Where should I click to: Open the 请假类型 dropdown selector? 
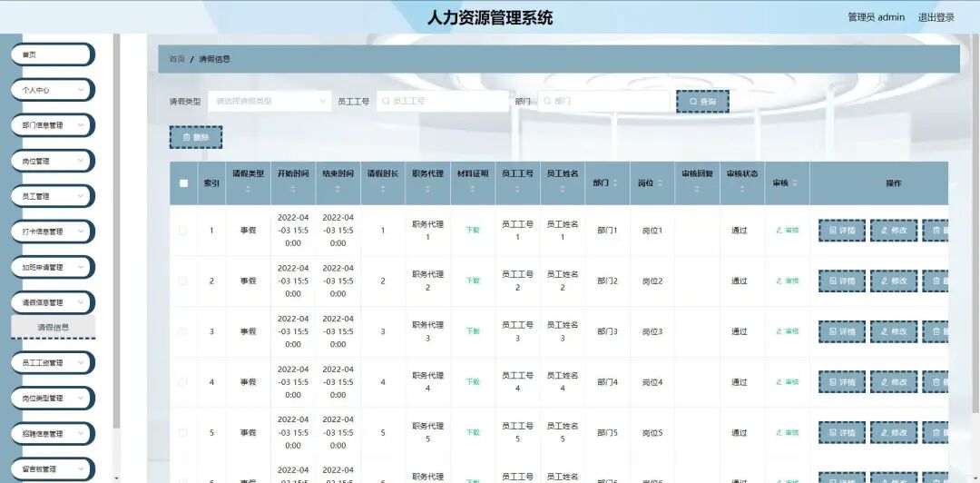pyautogui.click(x=269, y=102)
